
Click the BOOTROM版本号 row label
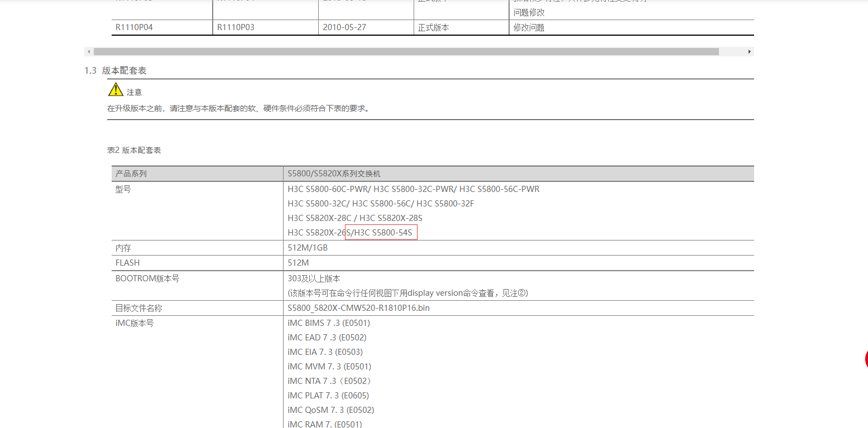click(x=147, y=278)
